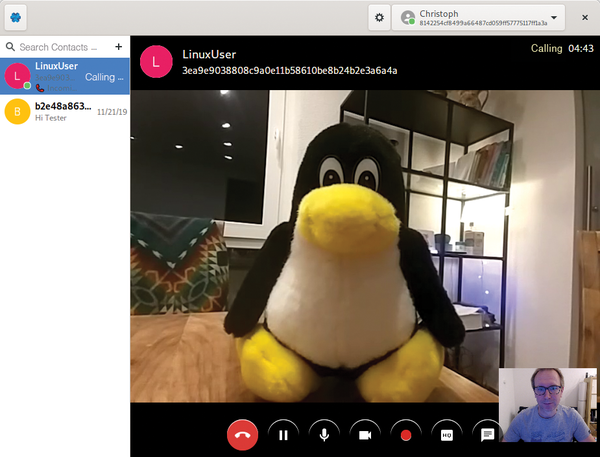The width and height of the screenshot is (600, 457).
Task: Click the search magnifier icon
Action: 10,47
